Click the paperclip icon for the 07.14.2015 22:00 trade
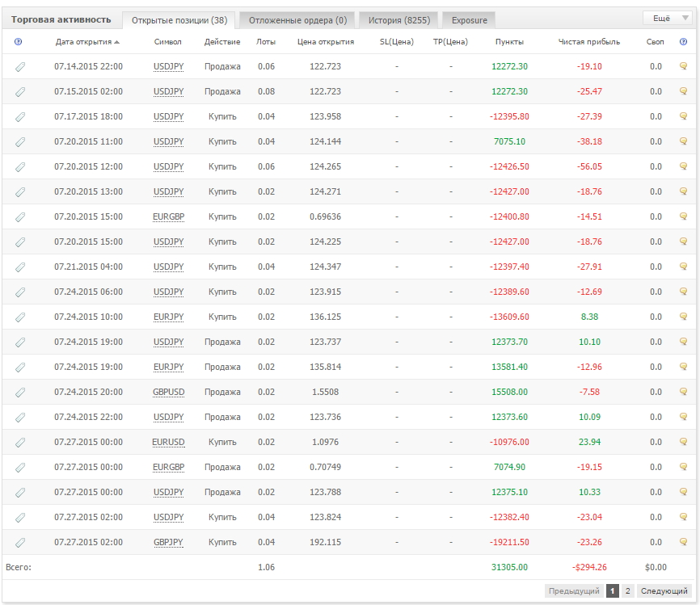700x605 pixels. click(x=20, y=67)
